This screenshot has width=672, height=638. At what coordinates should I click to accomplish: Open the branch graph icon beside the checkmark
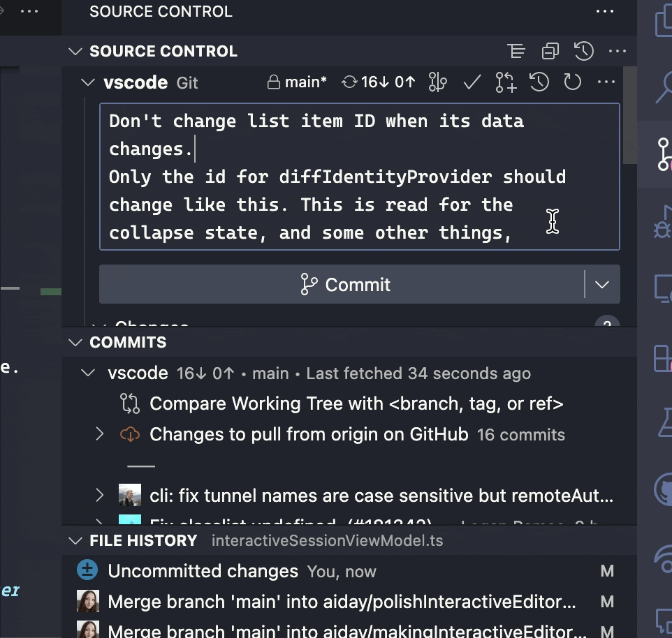(438, 82)
